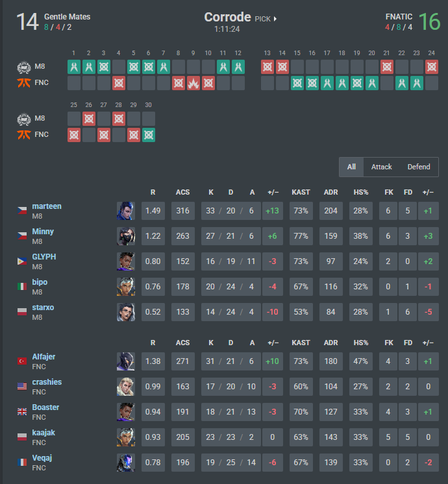Select Boaster's agent portrait
The image size is (448, 484).
(126, 412)
